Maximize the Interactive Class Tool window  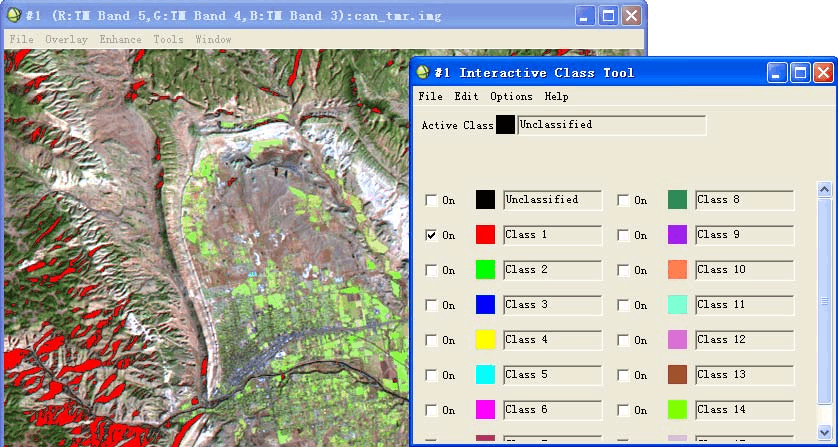click(x=801, y=72)
